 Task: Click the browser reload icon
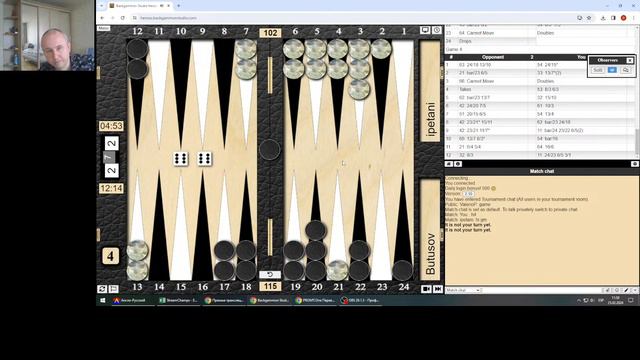(x=123, y=18)
